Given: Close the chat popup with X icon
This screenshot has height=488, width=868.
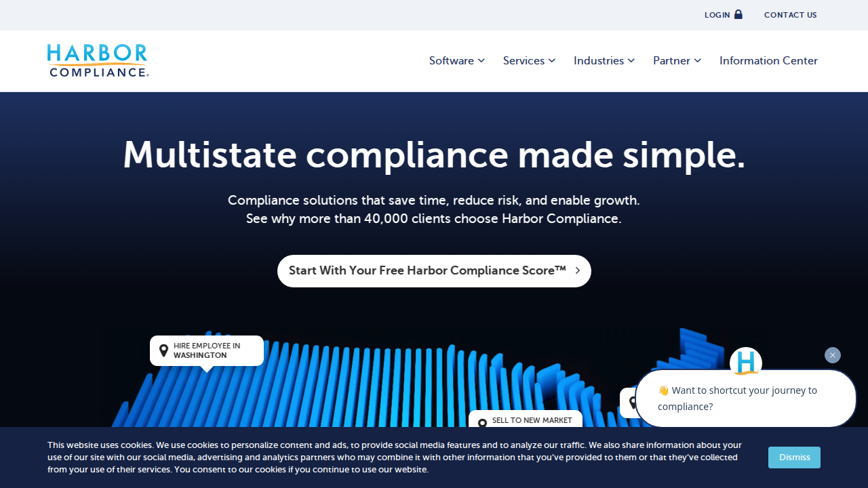Looking at the screenshot, I should click(833, 355).
